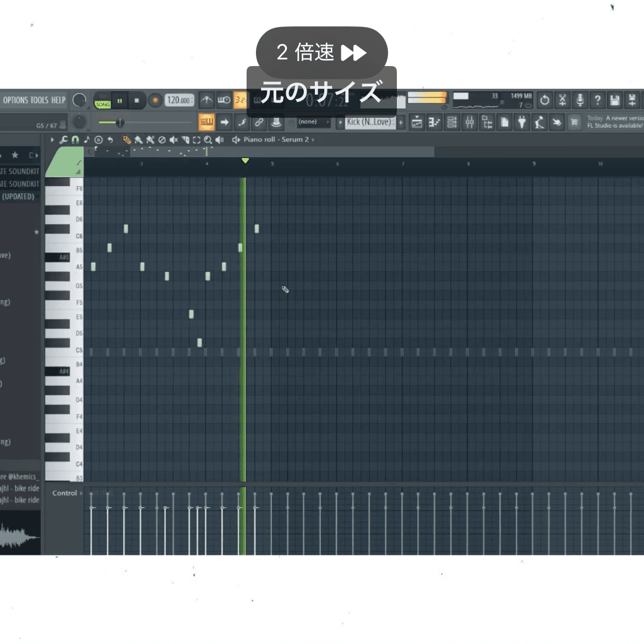This screenshot has height=644, width=644.
Task: Stop playback
Action: point(137,101)
